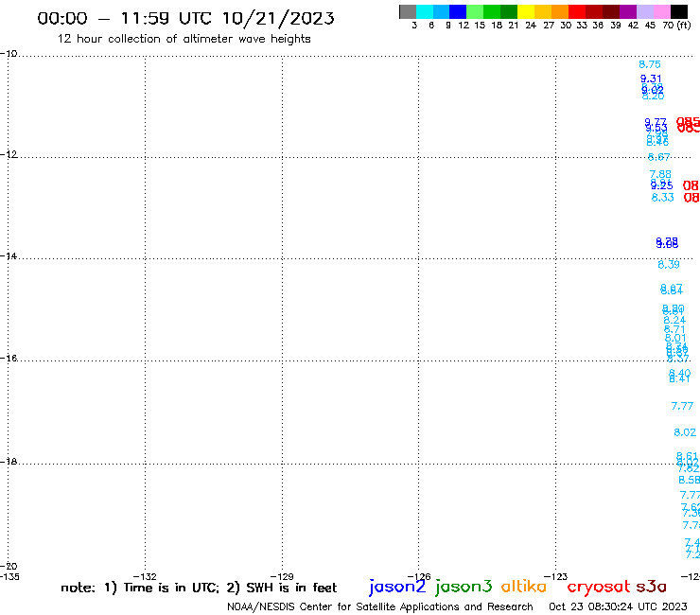
Task: Click the wave height value 9.25
Action: 661,185
